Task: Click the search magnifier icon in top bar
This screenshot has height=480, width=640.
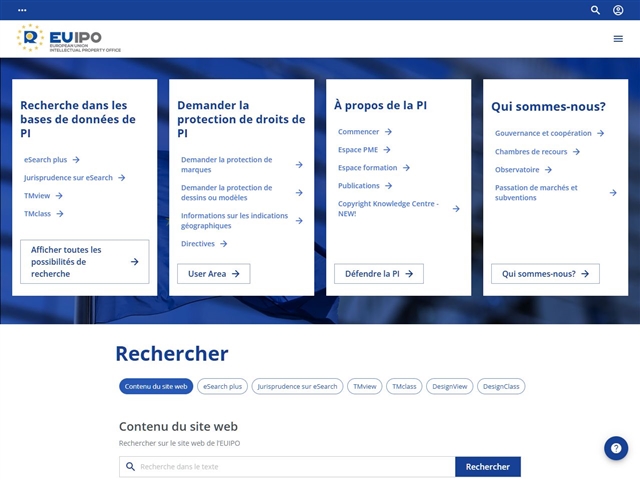Action: (x=595, y=10)
